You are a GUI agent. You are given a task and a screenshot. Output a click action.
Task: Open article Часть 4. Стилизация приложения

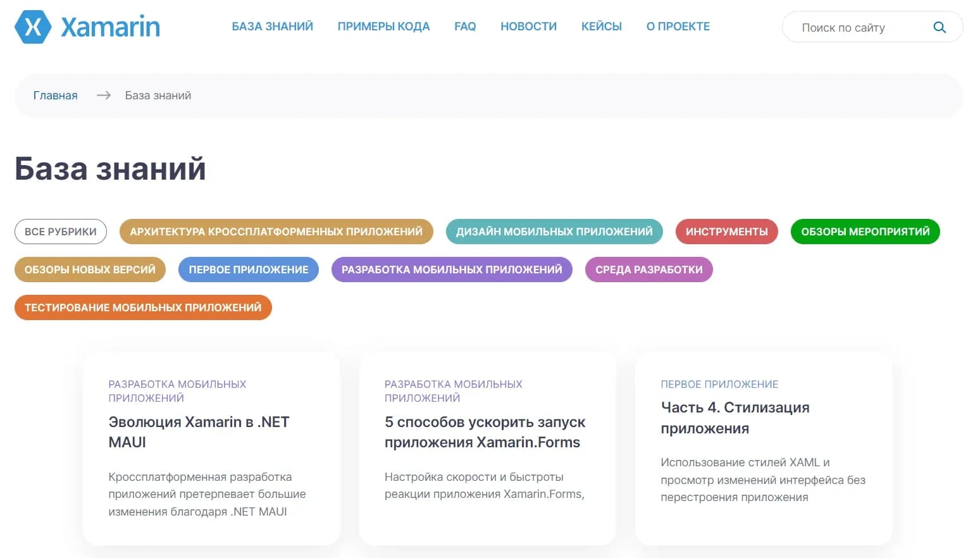[735, 418]
